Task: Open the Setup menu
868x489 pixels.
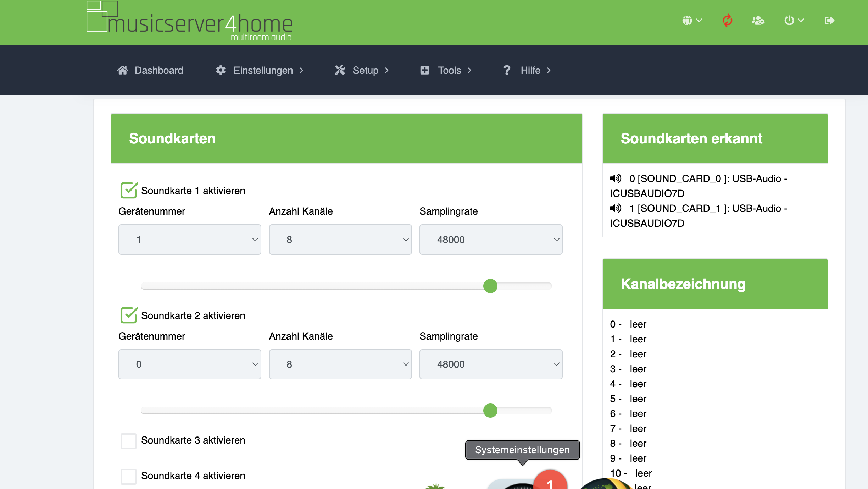Action: [x=365, y=70]
